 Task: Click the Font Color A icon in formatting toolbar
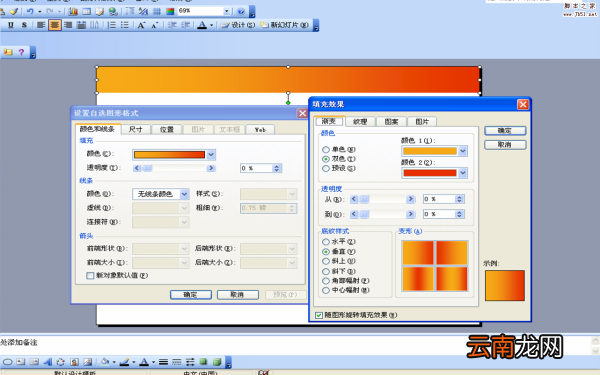pos(202,25)
